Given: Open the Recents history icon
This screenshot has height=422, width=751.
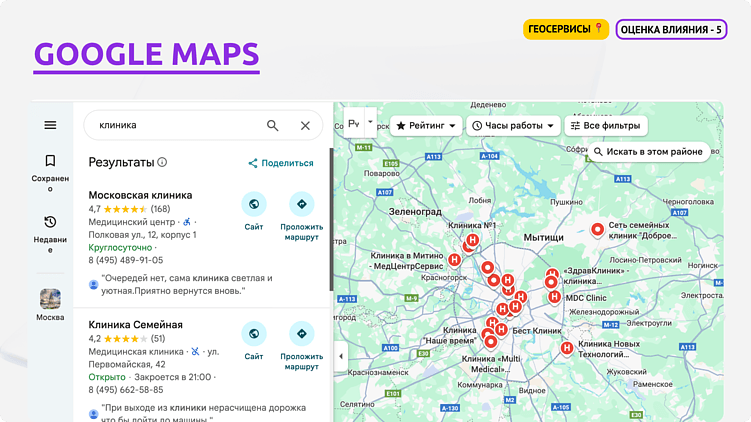Looking at the screenshot, I should [50, 222].
